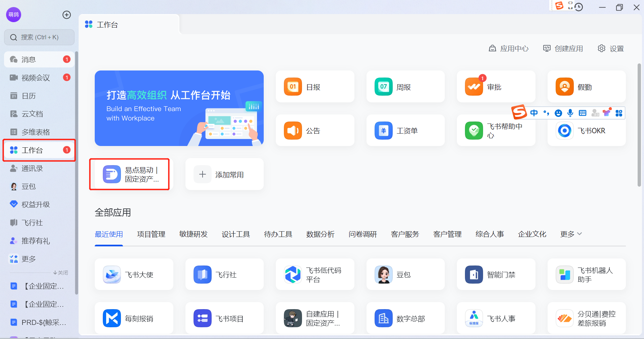644x339 pixels.
Task: Click 添加常用 add favorite button
Action: pyautogui.click(x=224, y=174)
